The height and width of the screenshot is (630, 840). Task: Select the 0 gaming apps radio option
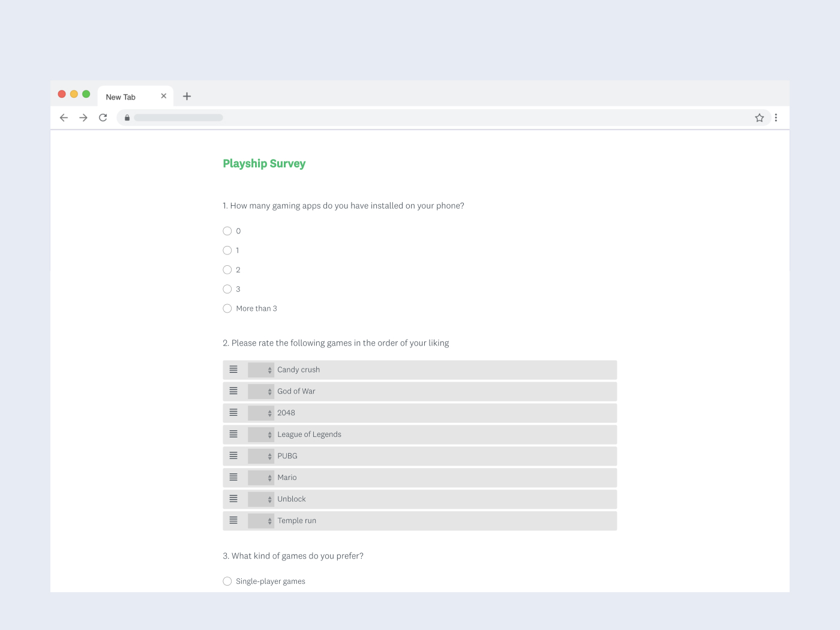click(227, 231)
